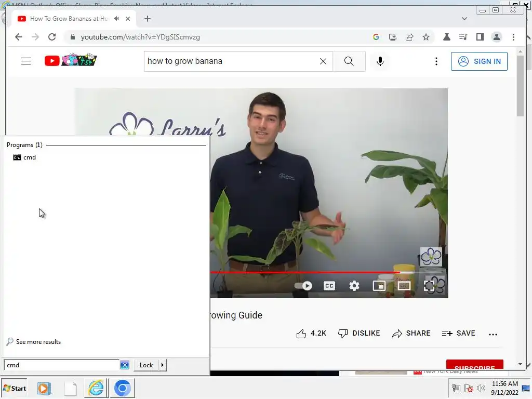Enter fullscreen in the video player
The width and height of the screenshot is (532, 399).
[429, 286]
